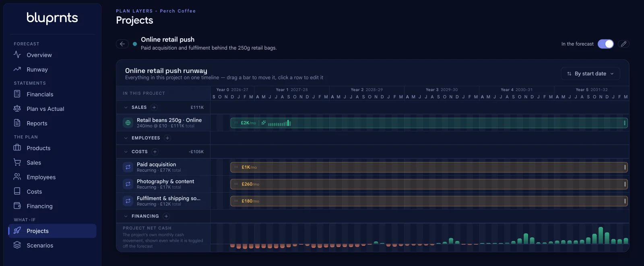This screenshot has width=644, height=266.
Task: Click the £180/mo Fulfilment bar
Action: click(429, 201)
